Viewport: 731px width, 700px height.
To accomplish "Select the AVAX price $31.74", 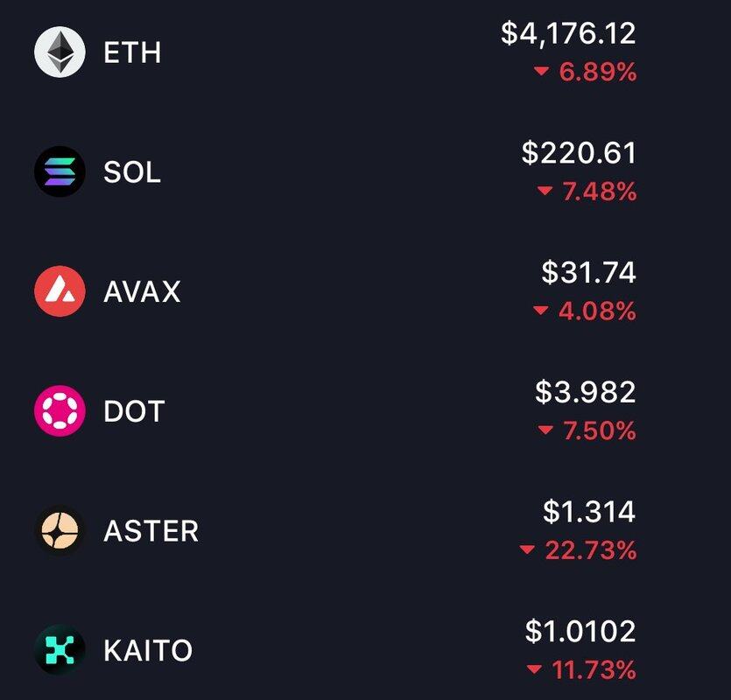I will coord(589,272).
